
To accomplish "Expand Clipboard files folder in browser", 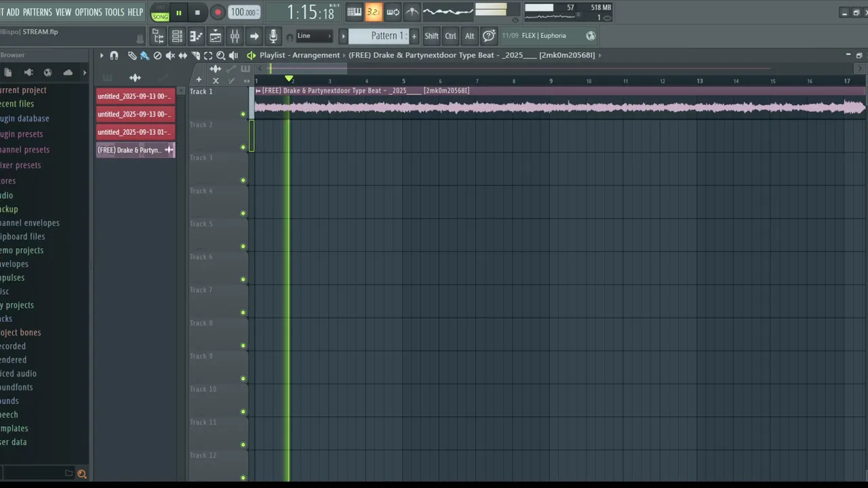I will [x=22, y=237].
